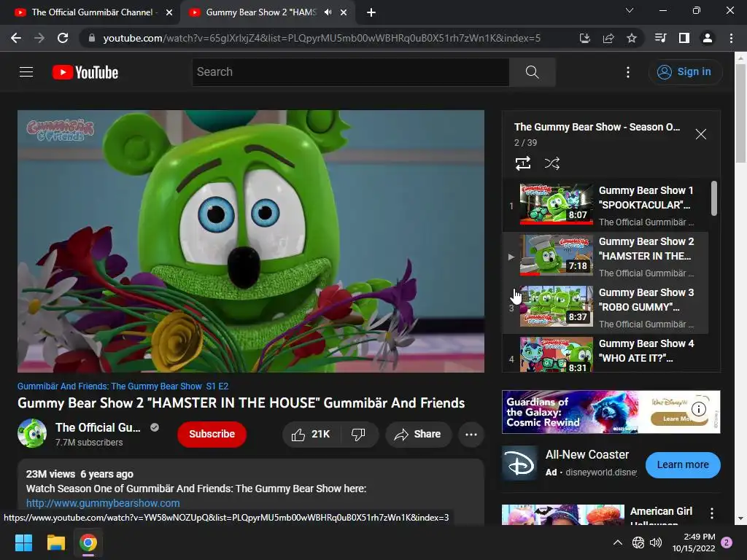Open File Explorer from taskbar
747x560 pixels.
pyautogui.click(x=55, y=542)
